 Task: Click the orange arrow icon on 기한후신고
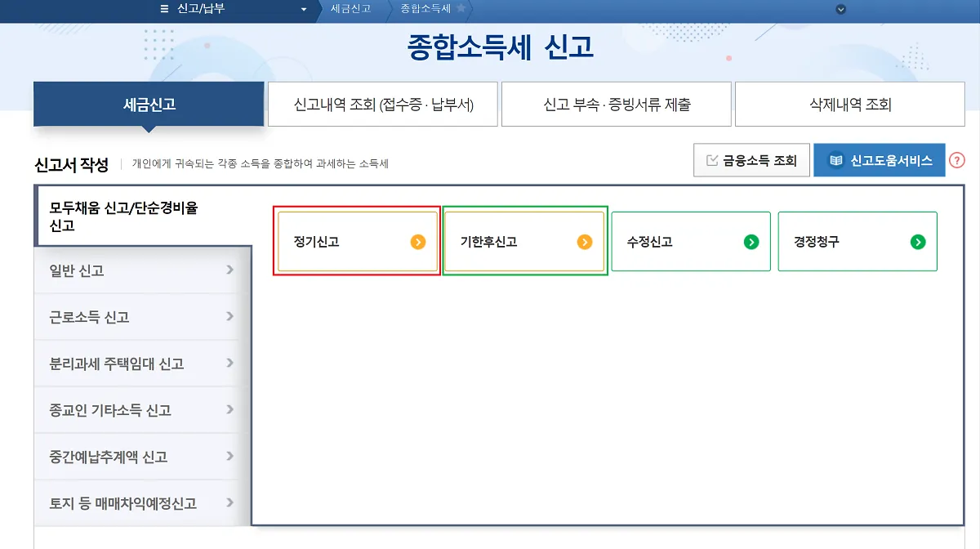[583, 241]
